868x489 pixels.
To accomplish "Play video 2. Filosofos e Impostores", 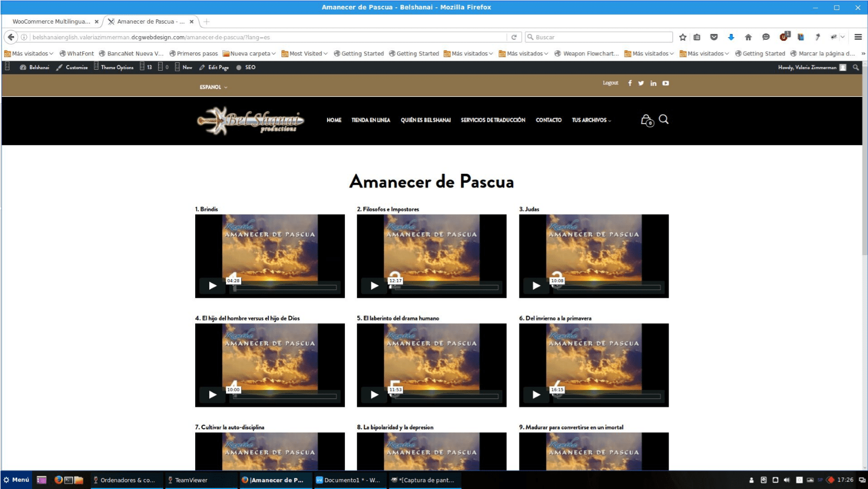I will (x=375, y=286).
